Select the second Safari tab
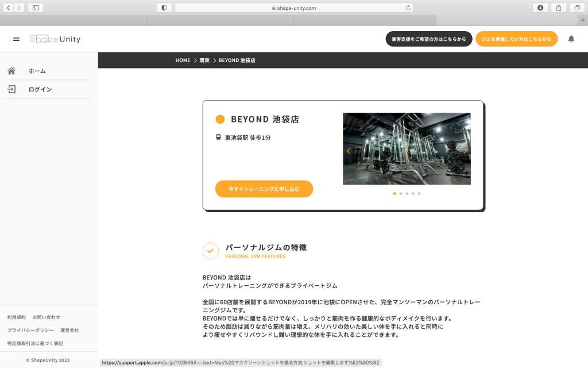The height and width of the screenshot is (368, 588). (220, 20)
